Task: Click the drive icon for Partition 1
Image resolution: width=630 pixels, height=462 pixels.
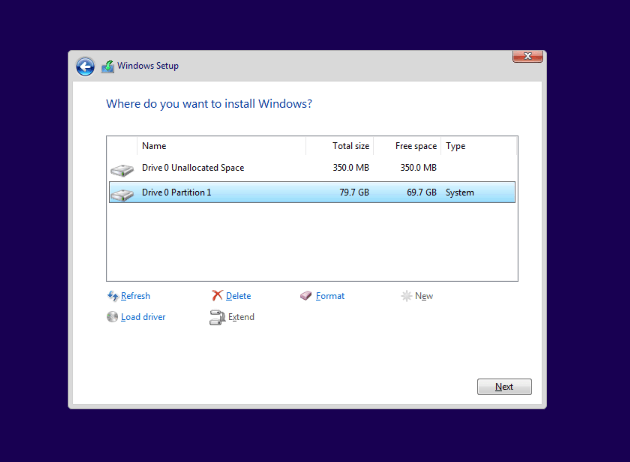Action: click(x=122, y=193)
